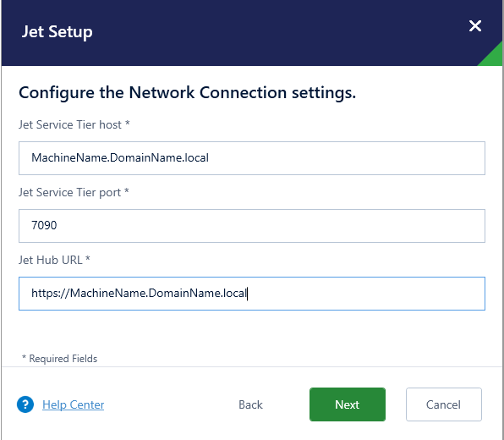This screenshot has width=504, height=440.
Task: Close the Jet Setup dialog
Action: pyautogui.click(x=475, y=26)
